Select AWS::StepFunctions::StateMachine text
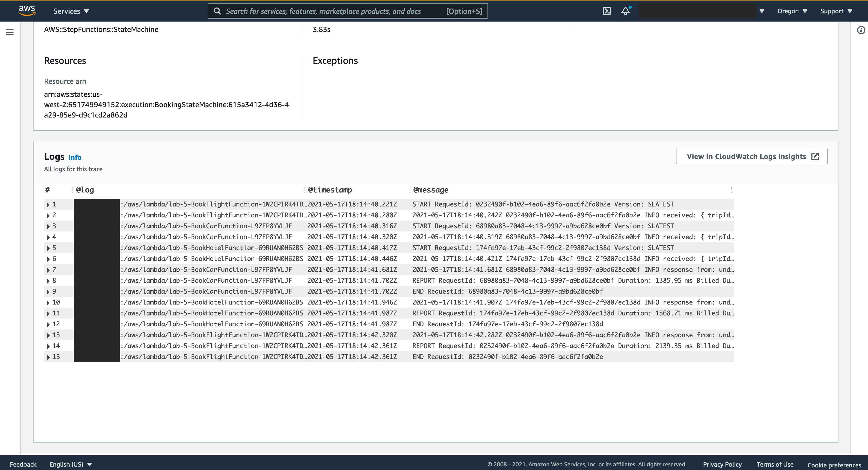The height and width of the screenshot is (470, 868). coord(101,29)
